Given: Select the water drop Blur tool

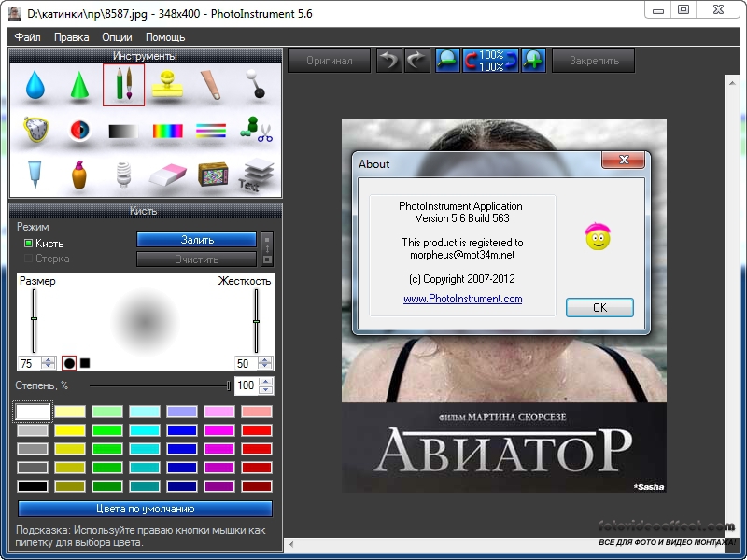Looking at the screenshot, I should pos(35,85).
